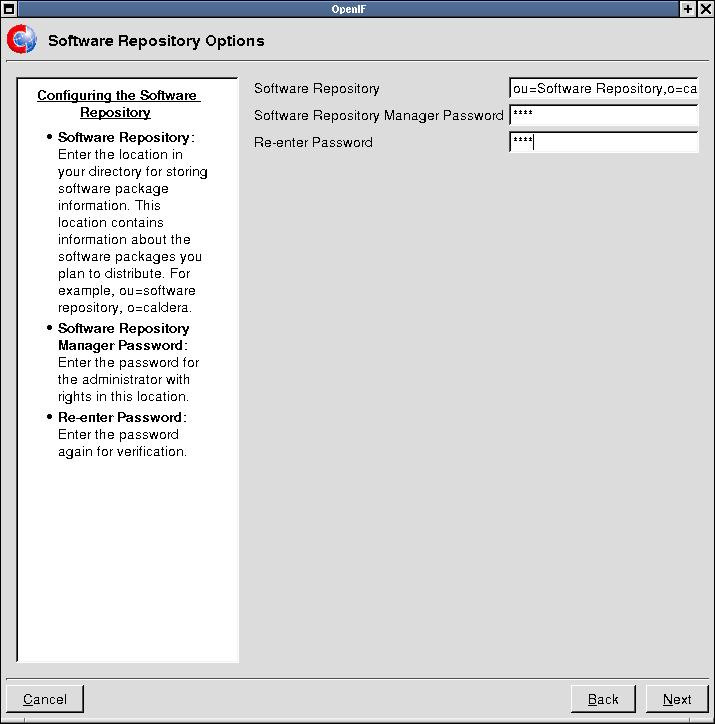Select the Re-enter Password help bullet
Screen dimensions: 715x724
[x=121, y=417]
